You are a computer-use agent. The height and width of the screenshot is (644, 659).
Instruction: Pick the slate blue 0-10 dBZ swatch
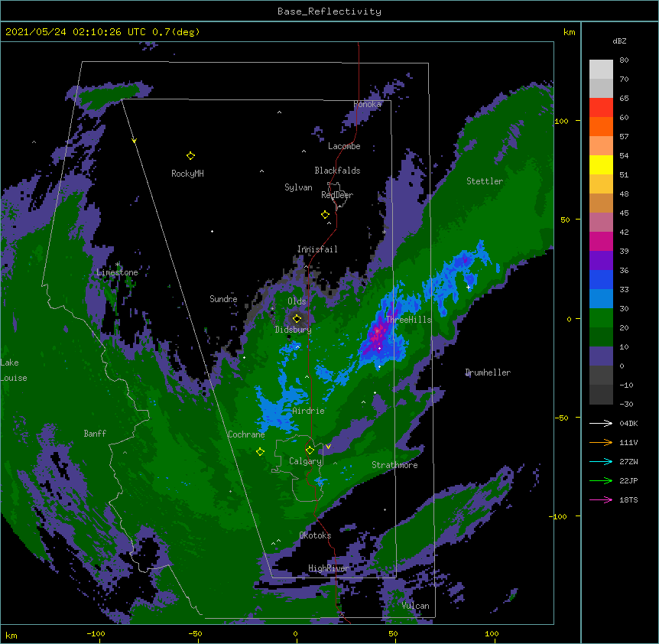601,356
